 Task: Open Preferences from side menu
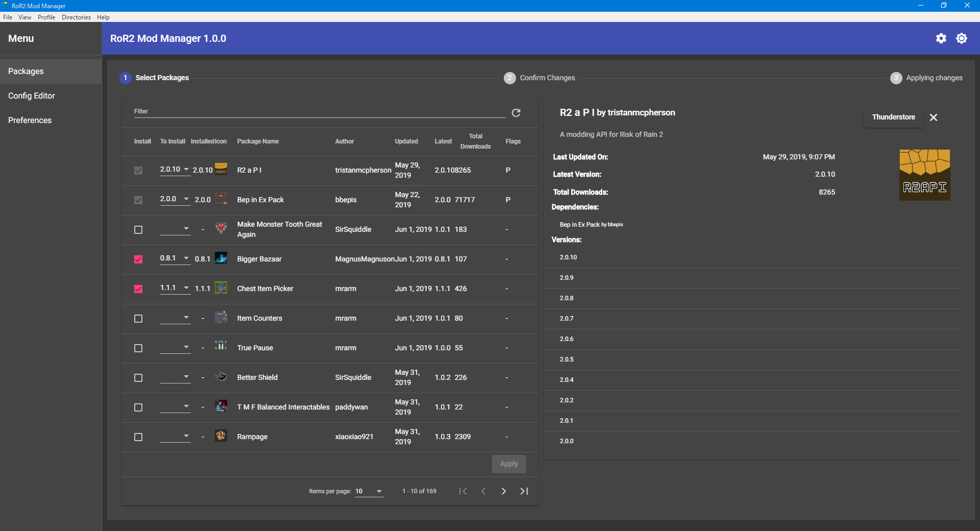click(x=51, y=120)
